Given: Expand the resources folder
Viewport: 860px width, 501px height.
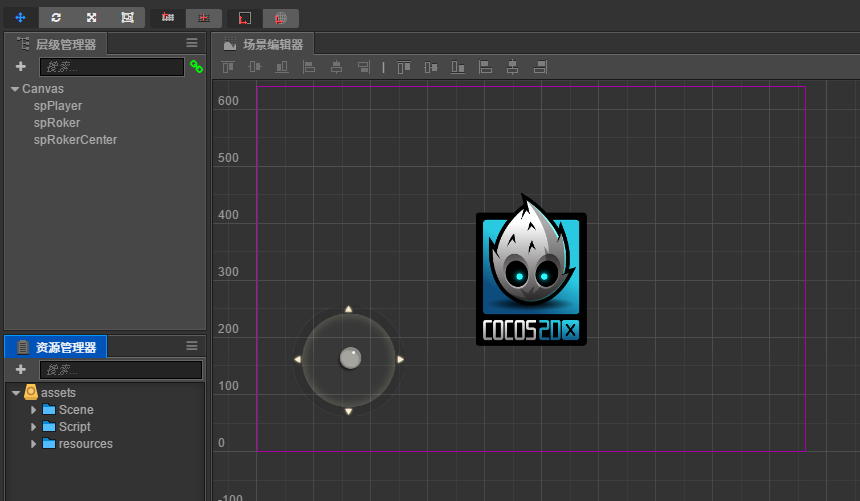Looking at the screenshot, I should (x=33, y=444).
